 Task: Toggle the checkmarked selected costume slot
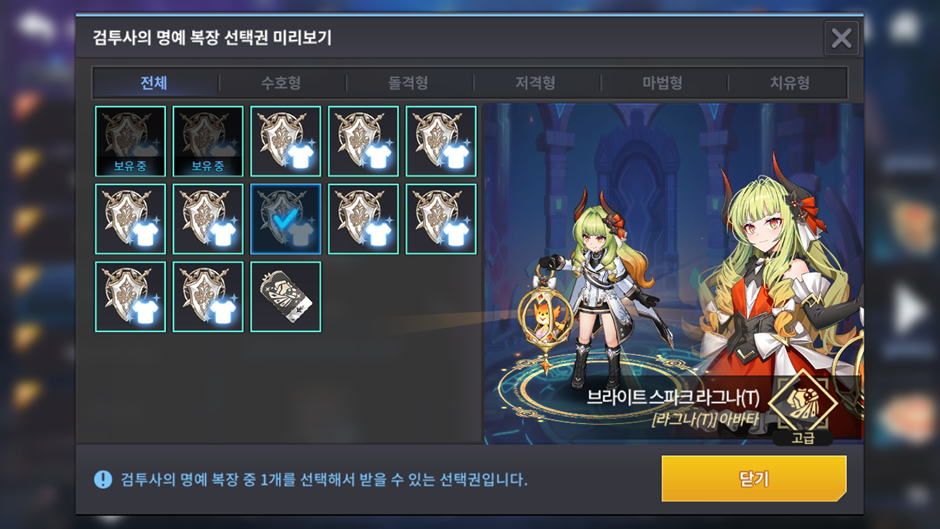(285, 219)
